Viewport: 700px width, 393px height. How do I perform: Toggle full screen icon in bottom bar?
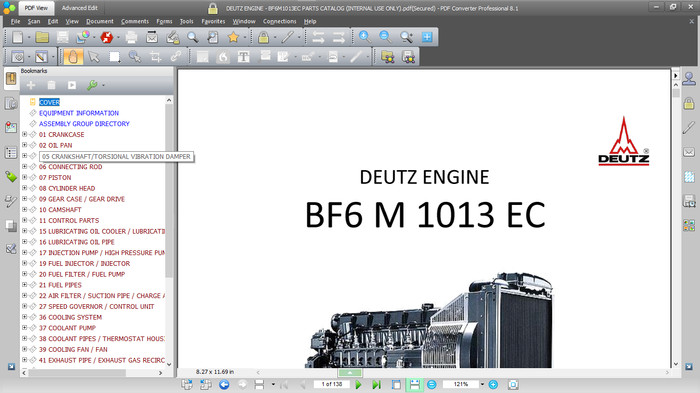(x=513, y=385)
